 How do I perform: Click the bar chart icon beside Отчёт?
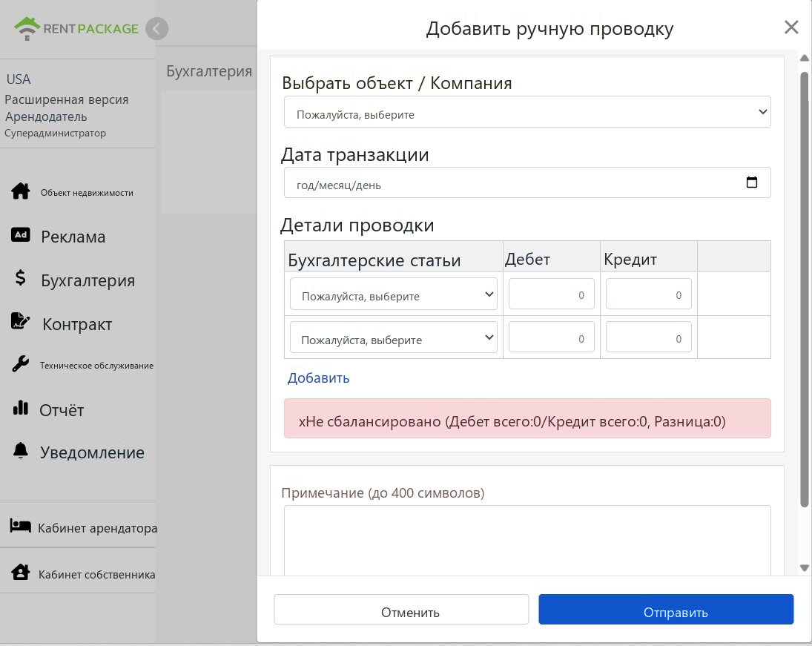click(x=20, y=408)
